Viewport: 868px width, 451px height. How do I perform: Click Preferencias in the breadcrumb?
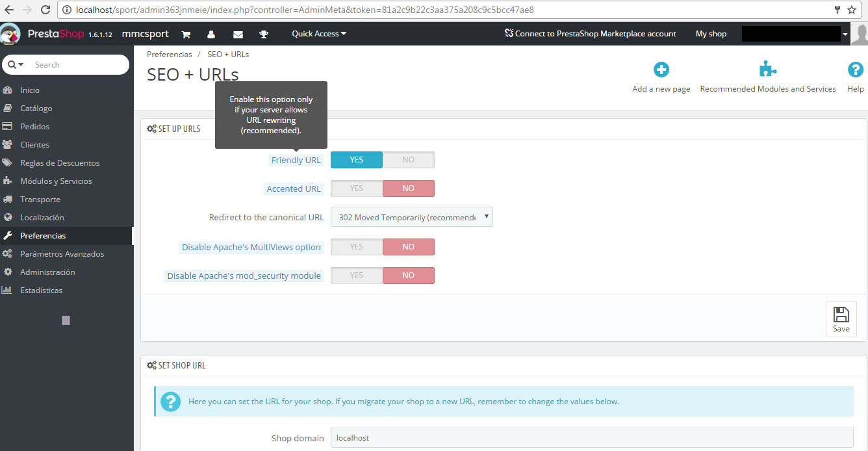pyautogui.click(x=170, y=55)
